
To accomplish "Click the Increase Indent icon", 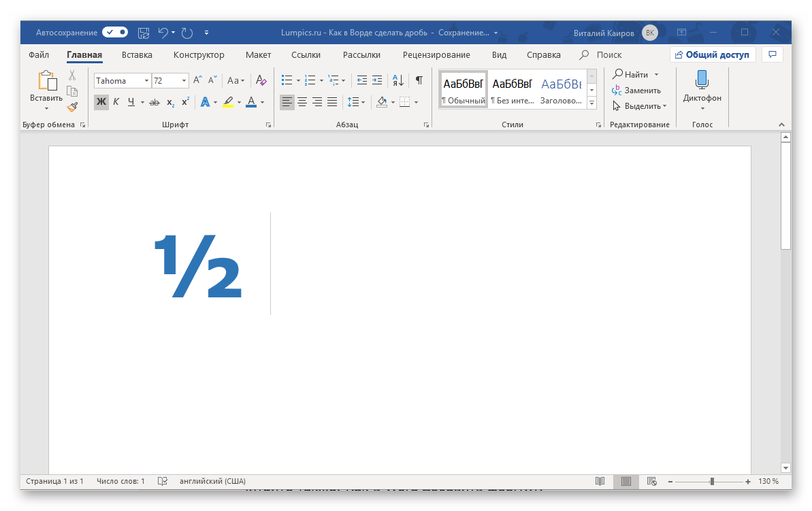I will [377, 80].
